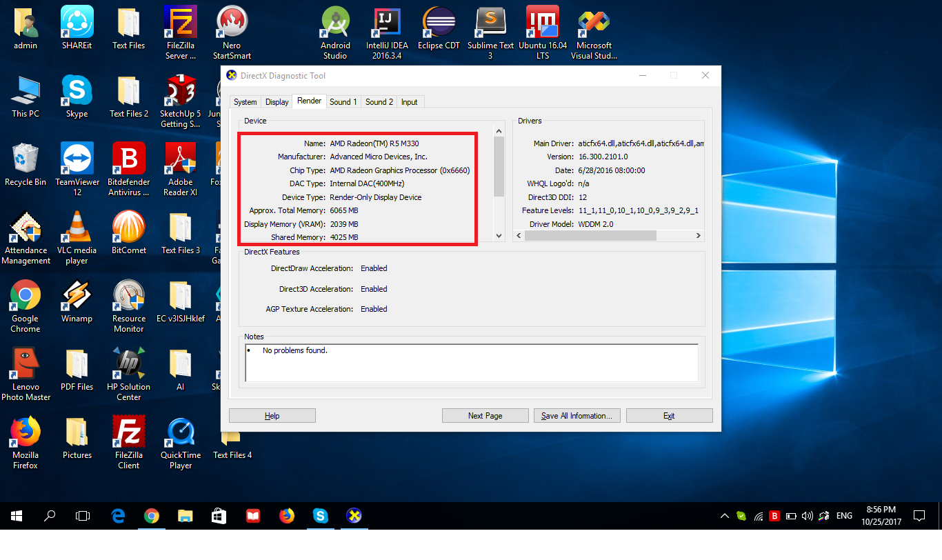Screen dimensions: 942x560
Task: Select the Recycle Bin icon
Action: (26, 165)
